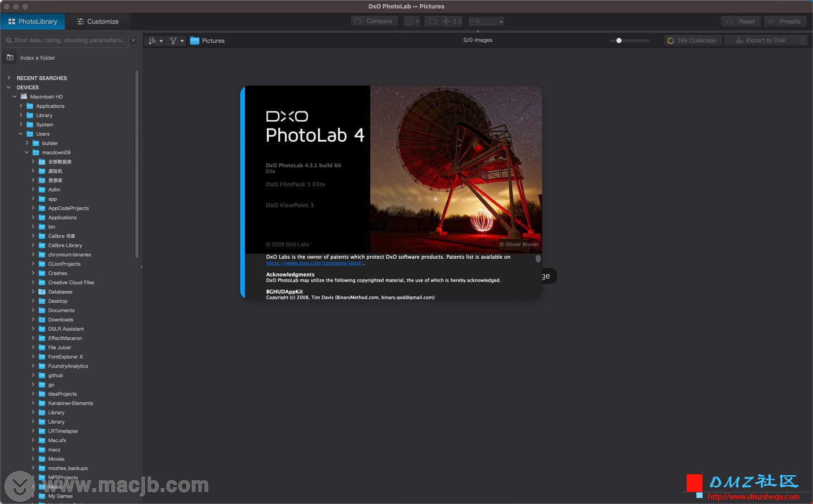Expand the RECENT SEARCHES section
Viewport: 813px width, 504px height.
tap(9, 78)
